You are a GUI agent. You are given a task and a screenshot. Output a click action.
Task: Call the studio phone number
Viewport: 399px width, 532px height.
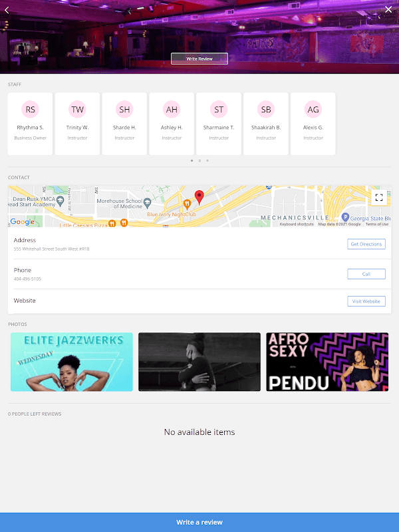366,274
